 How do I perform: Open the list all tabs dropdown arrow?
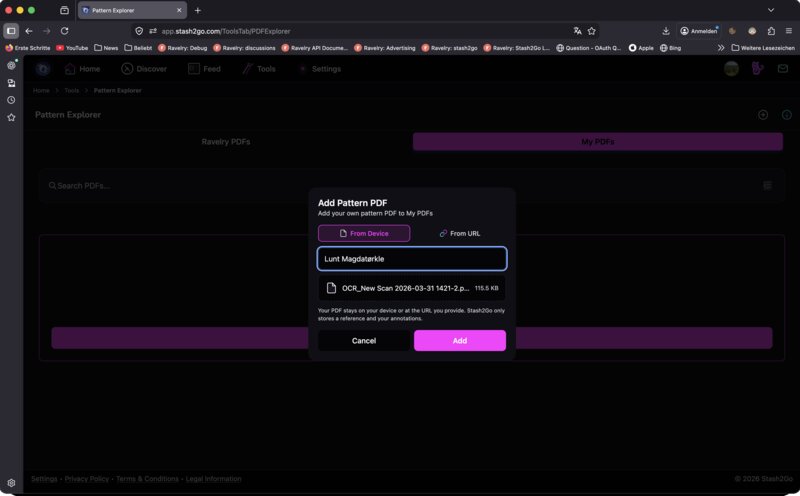[x=771, y=10]
